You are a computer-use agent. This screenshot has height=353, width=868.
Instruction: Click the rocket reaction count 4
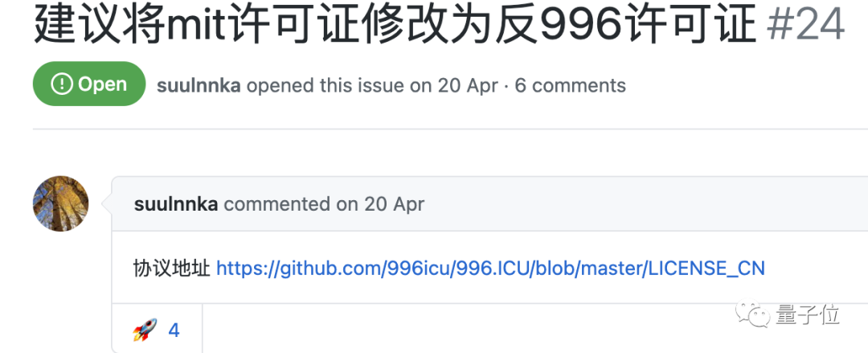(174, 330)
